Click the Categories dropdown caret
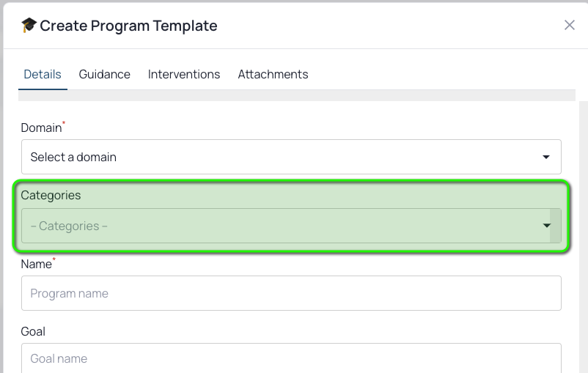Viewport: 588px width, 373px height. [x=547, y=226]
